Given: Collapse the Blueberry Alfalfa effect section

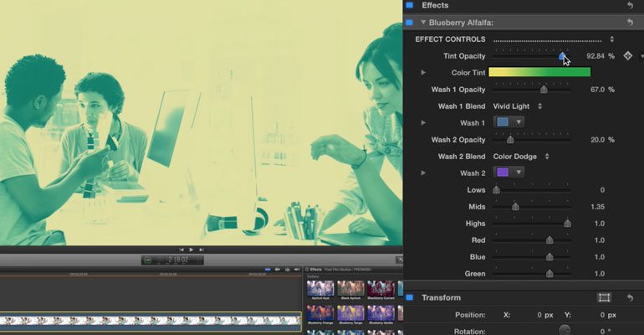Looking at the screenshot, I should click(423, 23).
